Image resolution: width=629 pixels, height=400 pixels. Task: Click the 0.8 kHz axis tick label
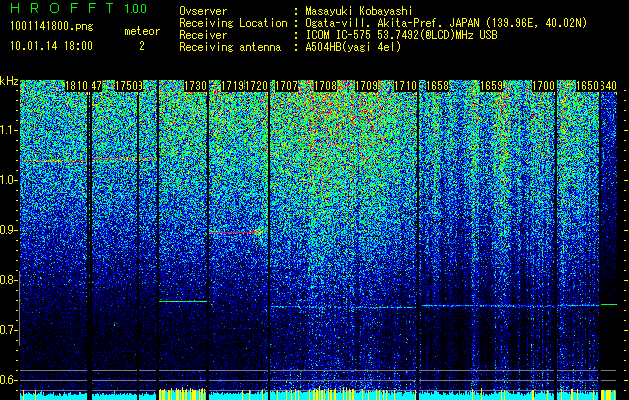coord(9,280)
